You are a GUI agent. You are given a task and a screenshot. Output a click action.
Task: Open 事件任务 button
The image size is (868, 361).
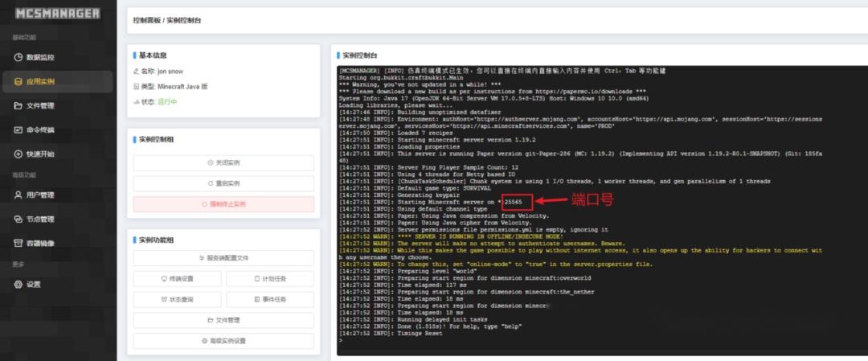270,300
